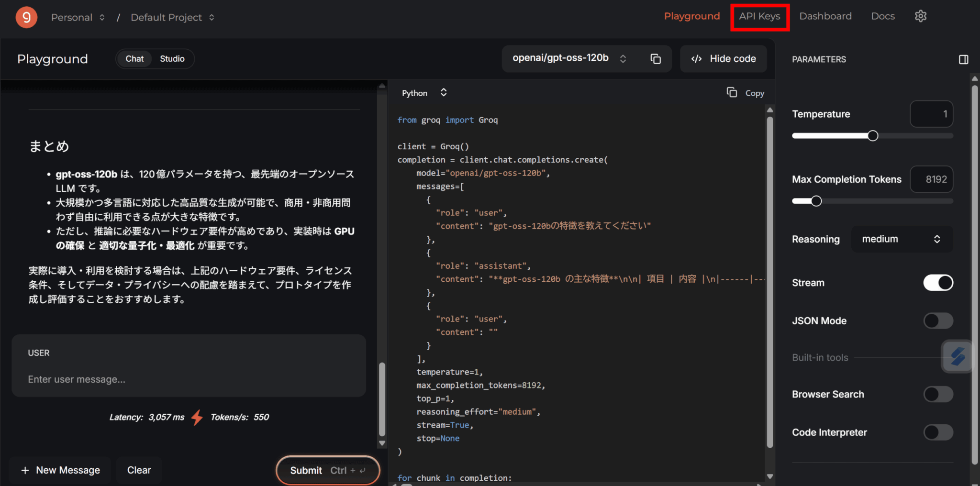Screen dimensions: 980x486
Task: Click the floating blue lightning assistant icon
Action: (958, 357)
